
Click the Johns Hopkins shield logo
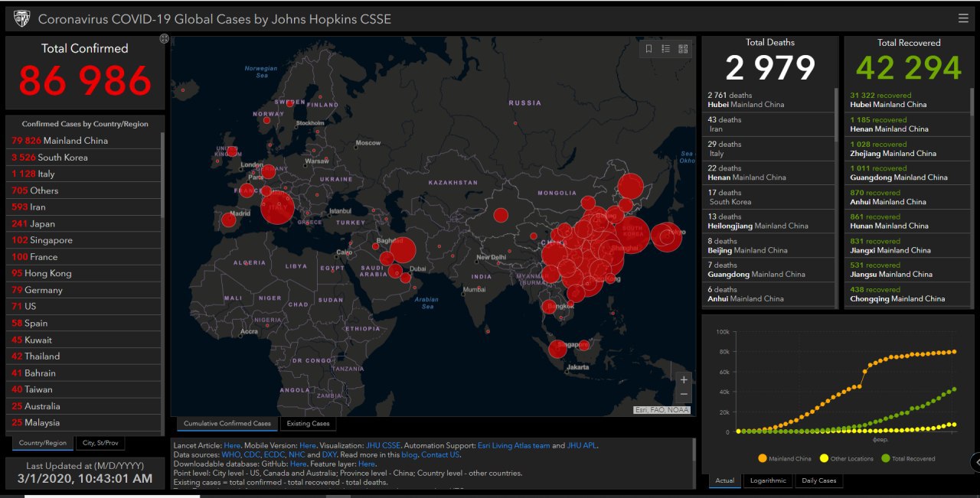tap(22, 18)
